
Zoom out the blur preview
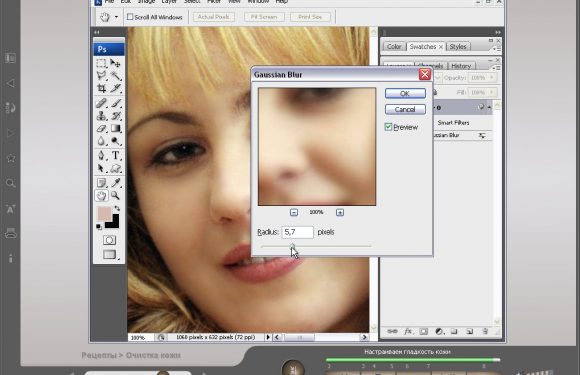pyautogui.click(x=294, y=212)
